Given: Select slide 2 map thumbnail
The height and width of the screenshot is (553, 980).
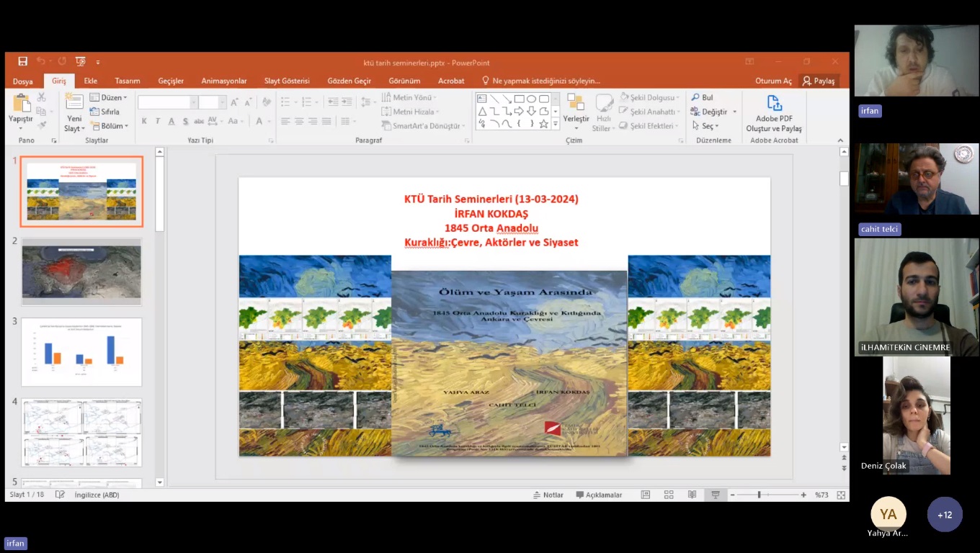Looking at the screenshot, I should [x=81, y=271].
